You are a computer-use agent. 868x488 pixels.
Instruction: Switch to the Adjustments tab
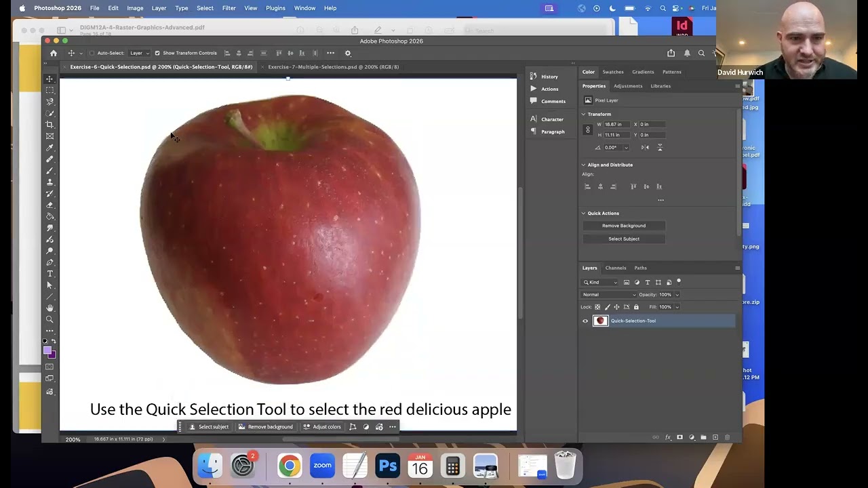628,86
